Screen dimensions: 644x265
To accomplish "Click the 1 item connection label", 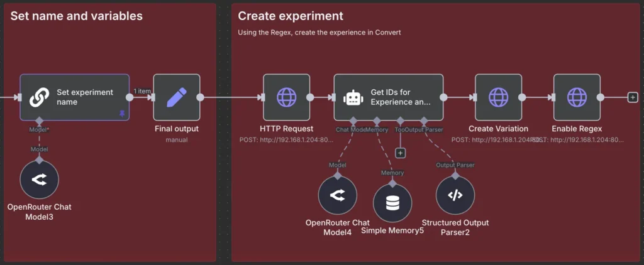I will coord(142,91).
